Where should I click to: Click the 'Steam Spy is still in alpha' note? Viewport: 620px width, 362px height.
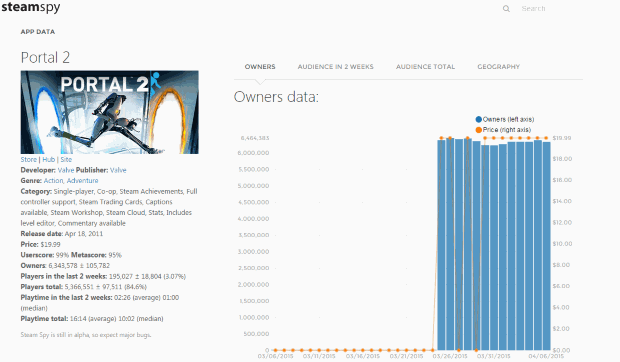pos(86,335)
